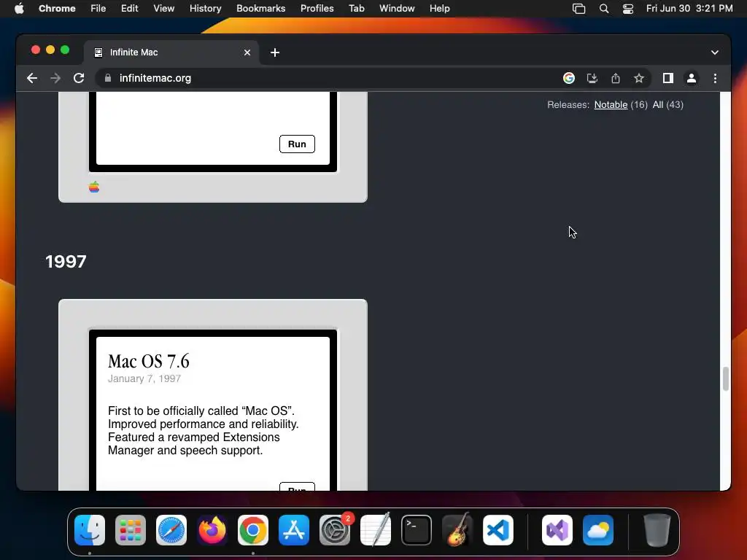Open Visual Studio Code from the Dock
The height and width of the screenshot is (560, 747).
[498, 530]
